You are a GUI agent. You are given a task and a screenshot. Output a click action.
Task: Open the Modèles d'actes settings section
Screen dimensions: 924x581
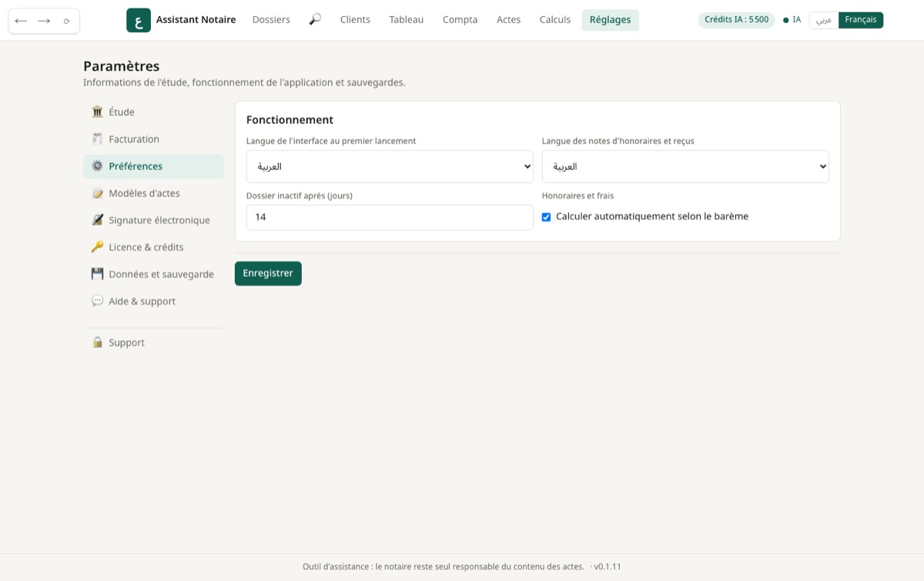coord(153,193)
